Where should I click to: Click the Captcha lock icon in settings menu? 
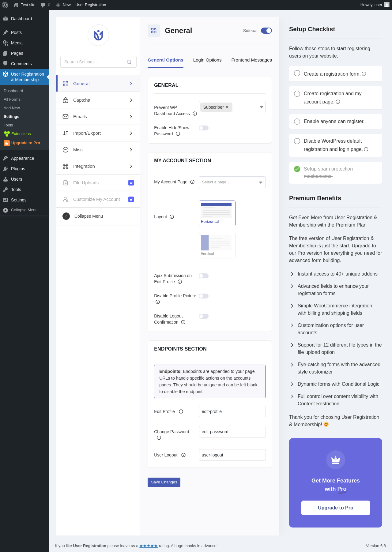click(66, 100)
